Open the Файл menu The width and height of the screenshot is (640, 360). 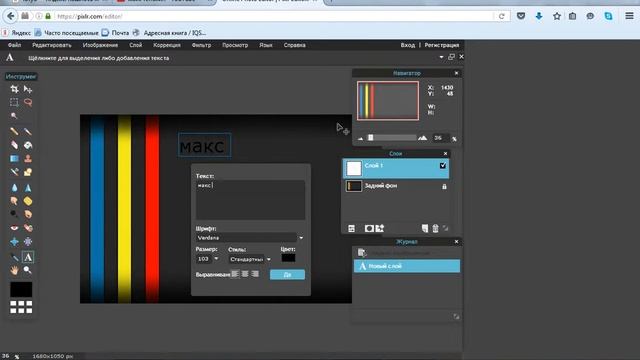click(x=14, y=45)
